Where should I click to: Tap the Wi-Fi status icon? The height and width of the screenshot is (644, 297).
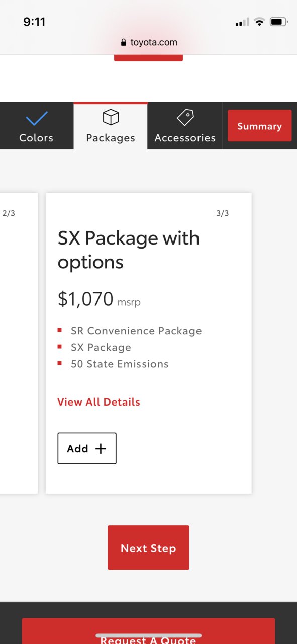(259, 22)
